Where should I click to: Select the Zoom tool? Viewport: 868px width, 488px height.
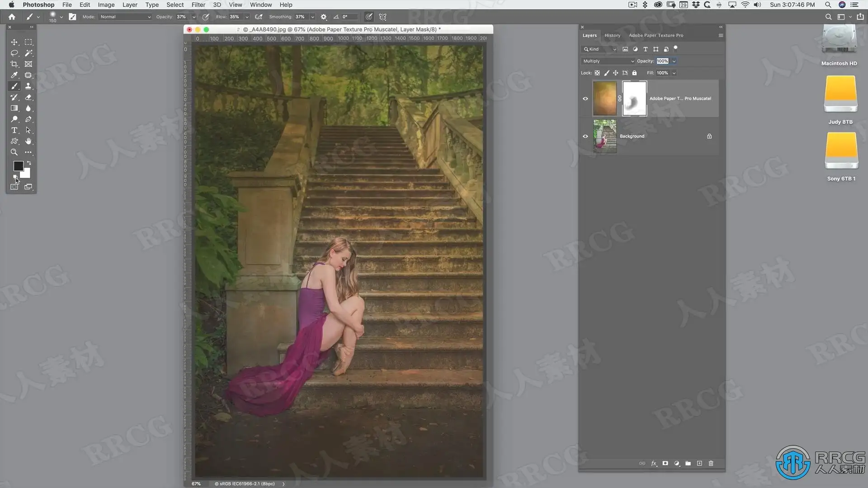[x=14, y=152]
